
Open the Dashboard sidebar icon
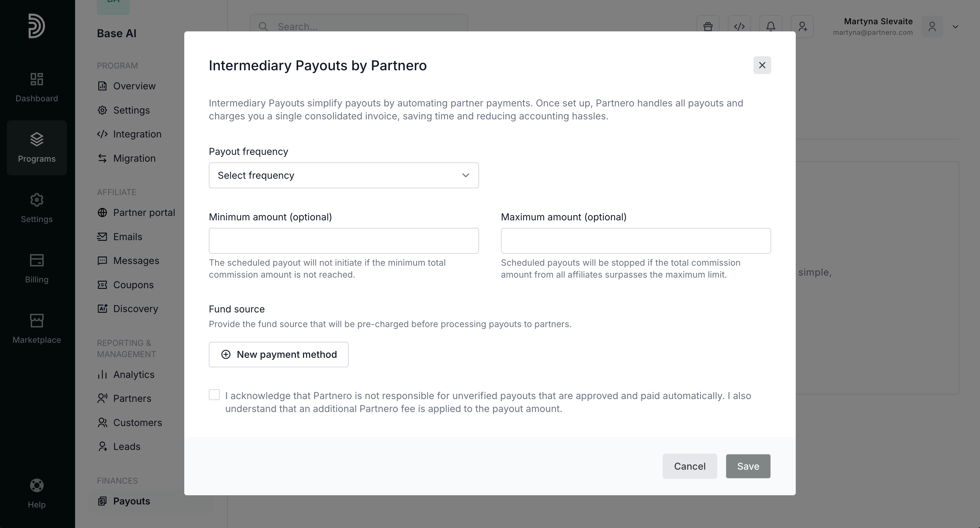37,87
